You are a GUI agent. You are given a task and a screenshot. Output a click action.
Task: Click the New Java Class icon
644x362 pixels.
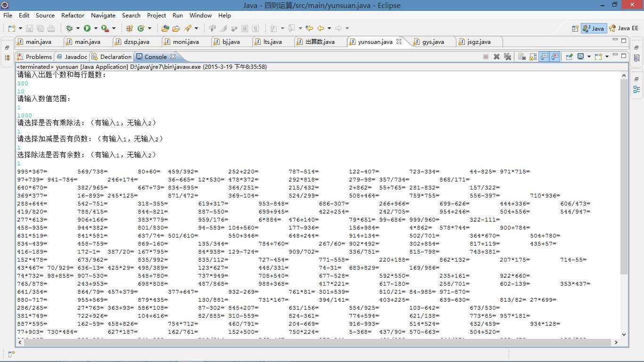tap(141, 28)
